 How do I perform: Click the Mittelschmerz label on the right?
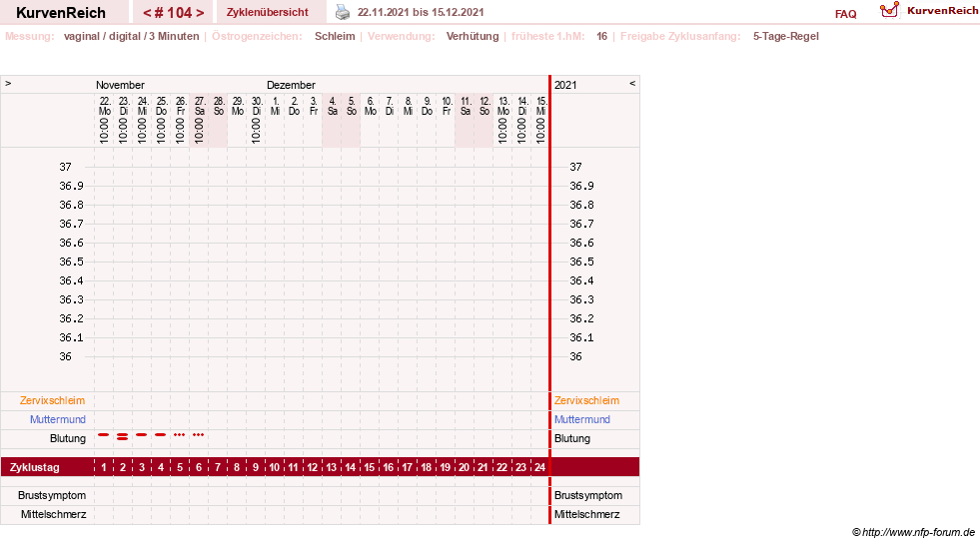point(586,514)
